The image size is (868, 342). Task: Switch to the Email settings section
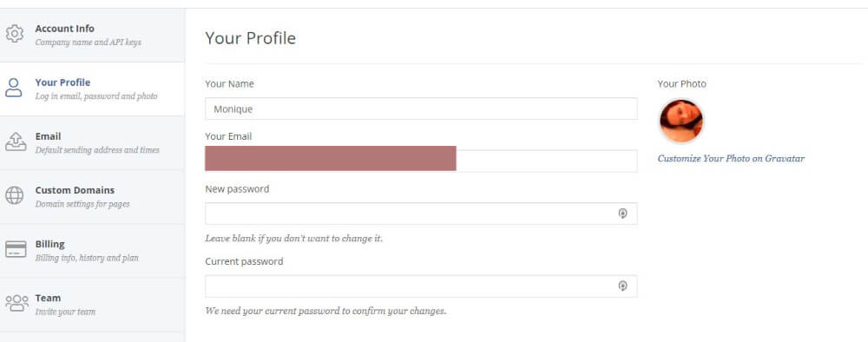click(x=93, y=142)
